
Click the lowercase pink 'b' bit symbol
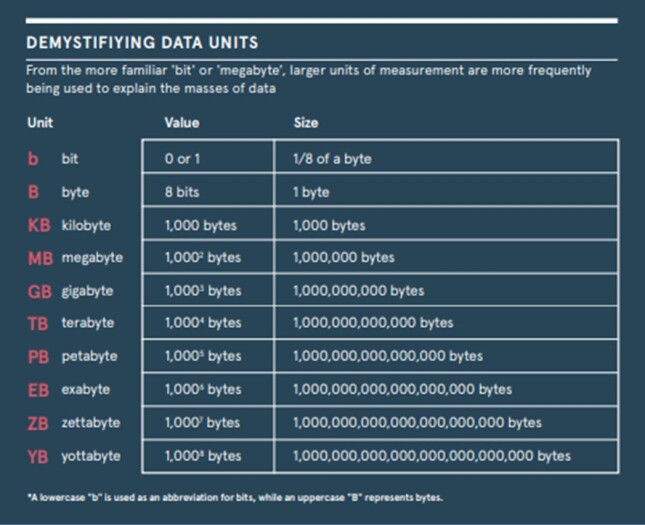(x=33, y=158)
